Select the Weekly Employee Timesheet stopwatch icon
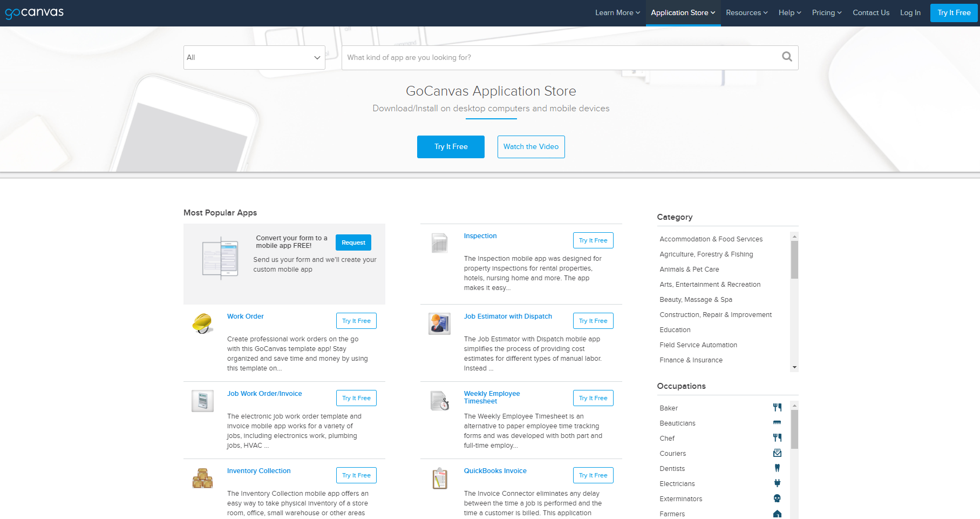The width and height of the screenshot is (980, 519). (439, 400)
